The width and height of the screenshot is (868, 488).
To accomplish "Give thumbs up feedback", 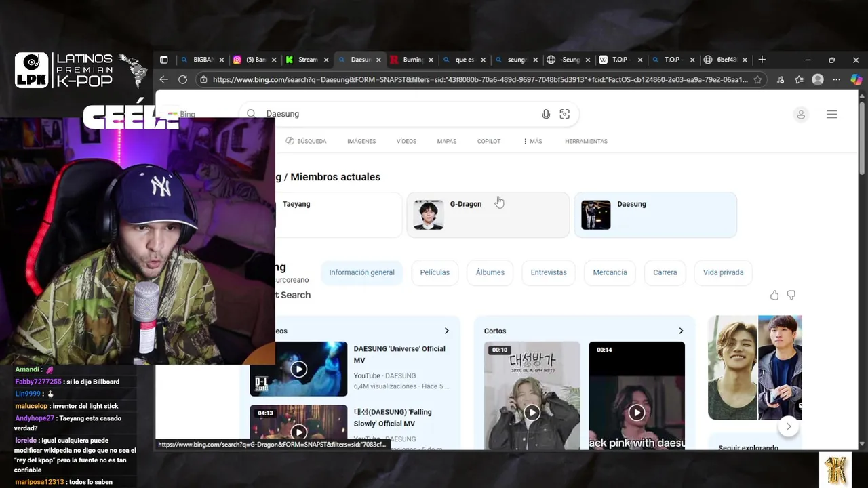I will (x=774, y=295).
